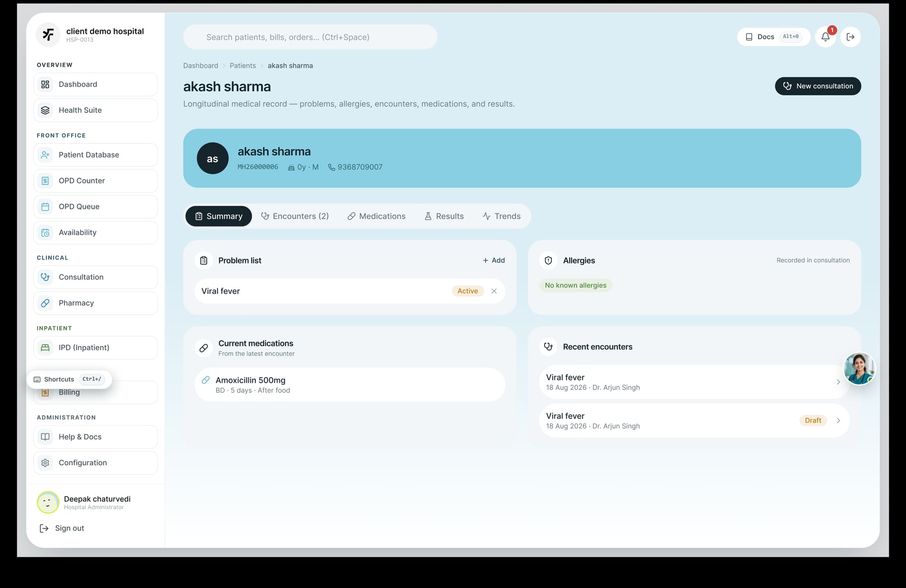The width and height of the screenshot is (906, 588).
Task: Expand the Draft Viral fever encounter chevron
Action: tap(838, 420)
